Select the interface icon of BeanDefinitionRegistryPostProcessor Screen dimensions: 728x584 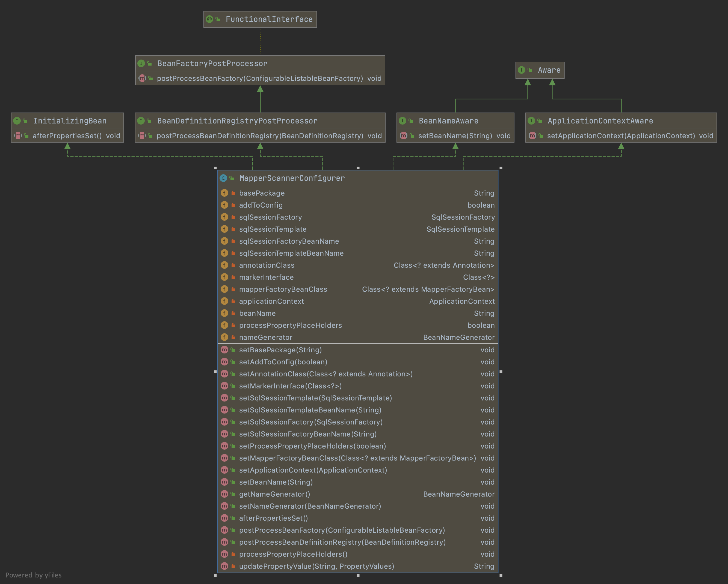pos(142,120)
